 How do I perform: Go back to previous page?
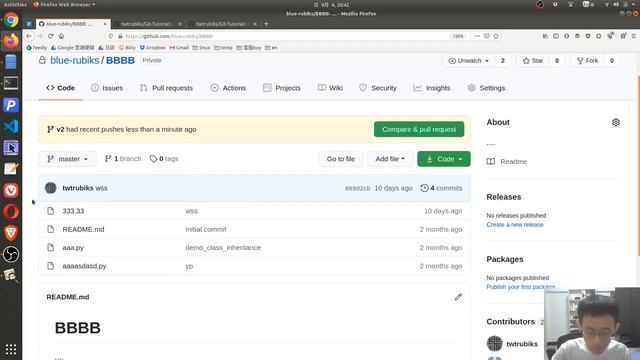pos(29,36)
